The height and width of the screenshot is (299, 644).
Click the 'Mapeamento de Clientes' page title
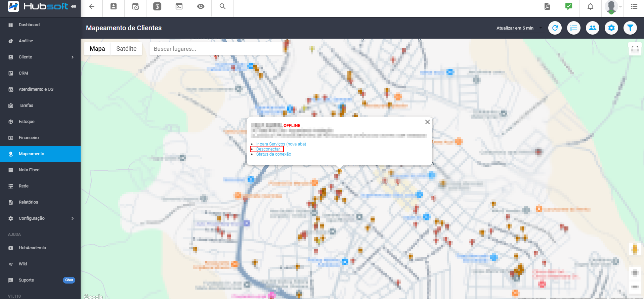pos(124,28)
